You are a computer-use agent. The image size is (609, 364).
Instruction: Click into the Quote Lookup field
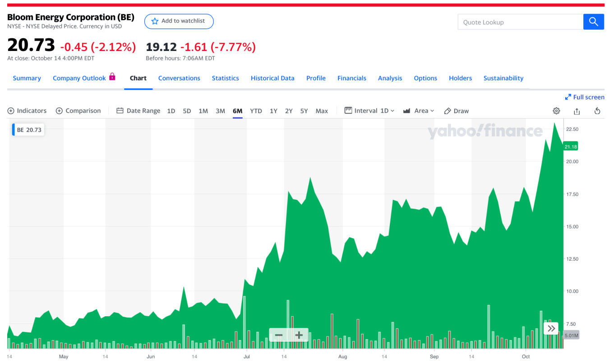520,22
